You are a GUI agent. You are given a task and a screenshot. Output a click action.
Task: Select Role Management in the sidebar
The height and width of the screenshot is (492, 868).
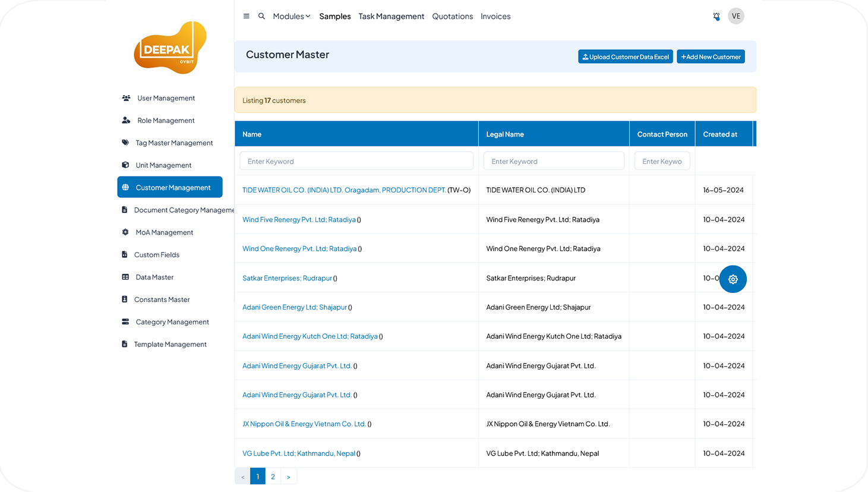click(166, 121)
